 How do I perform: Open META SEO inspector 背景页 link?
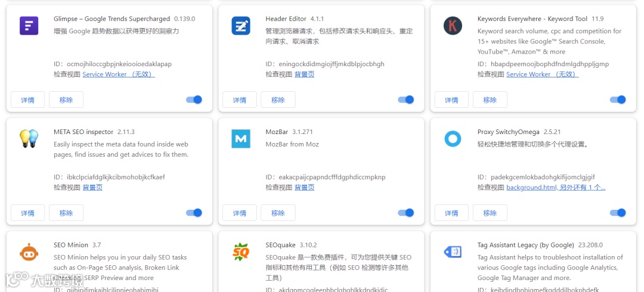coord(92,187)
